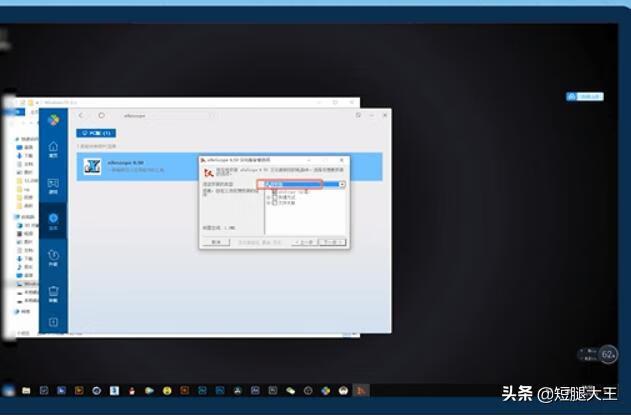Go back using the store's back arrow
631x415 pixels.
[82, 115]
